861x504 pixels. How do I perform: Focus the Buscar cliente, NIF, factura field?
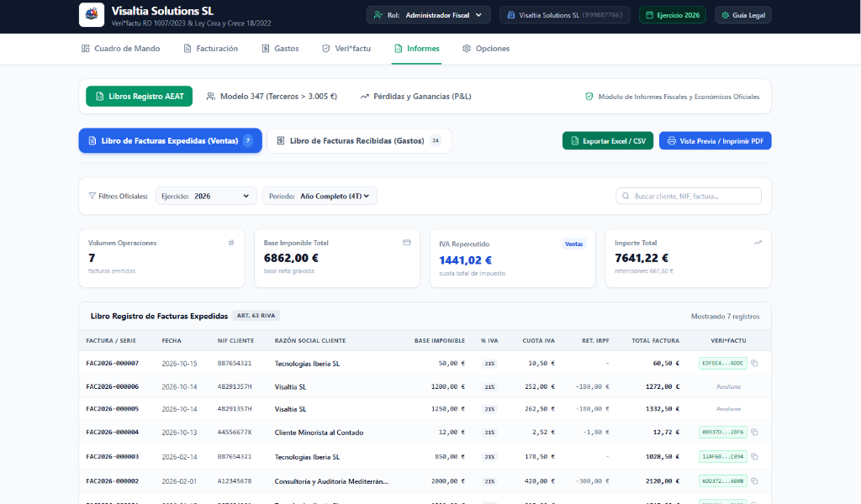click(689, 196)
